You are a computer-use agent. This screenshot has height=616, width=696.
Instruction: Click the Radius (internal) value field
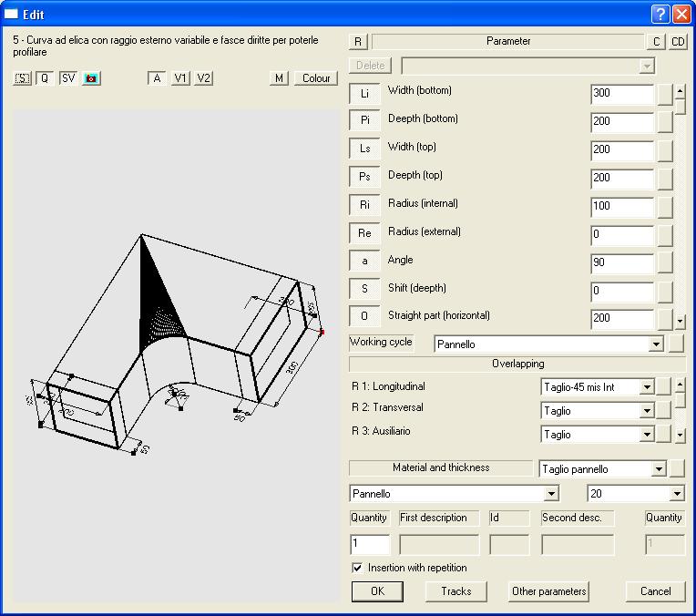[x=621, y=206]
